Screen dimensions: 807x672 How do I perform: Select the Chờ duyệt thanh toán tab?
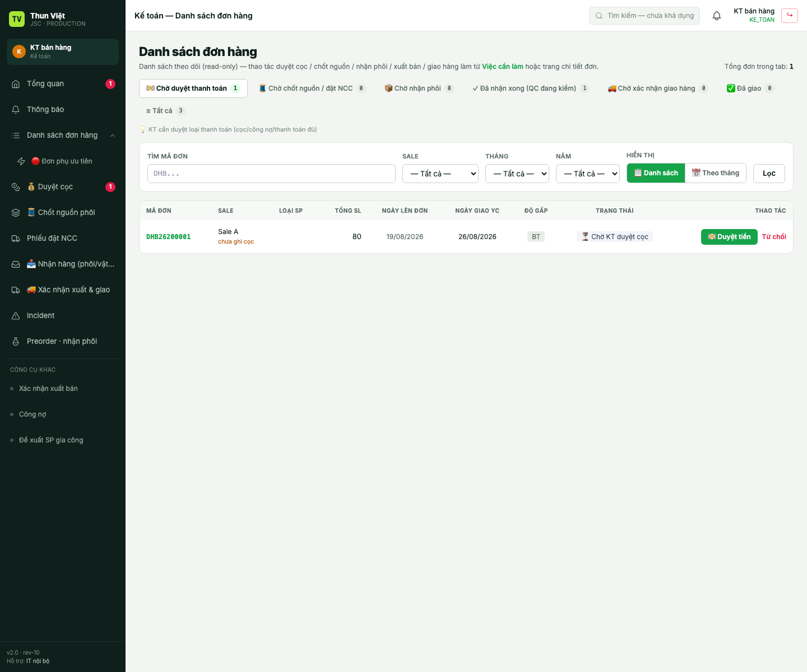[193, 88]
